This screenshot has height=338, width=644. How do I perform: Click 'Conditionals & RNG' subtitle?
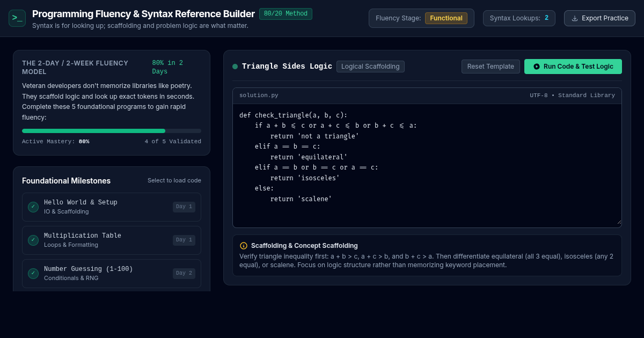click(x=71, y=278)
